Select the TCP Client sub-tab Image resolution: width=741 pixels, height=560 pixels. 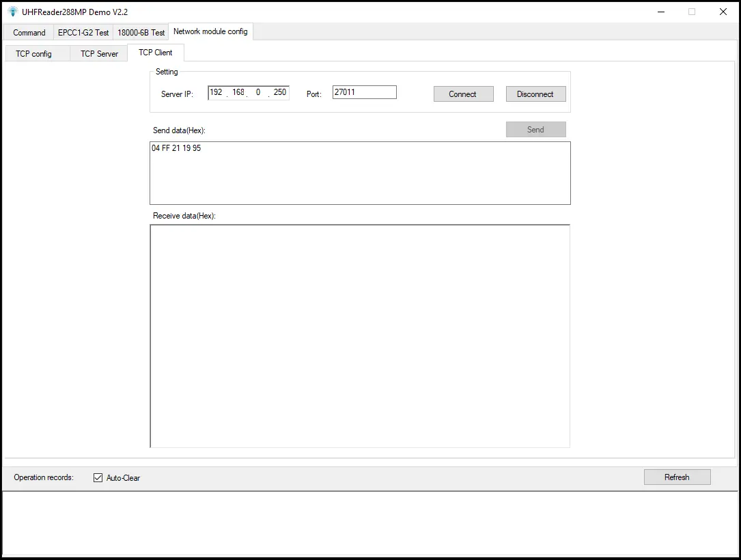(x=156, y=53)
